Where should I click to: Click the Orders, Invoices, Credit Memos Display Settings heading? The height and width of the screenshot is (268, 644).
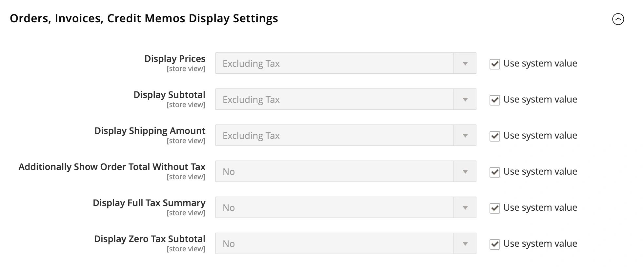coord(144,18)
